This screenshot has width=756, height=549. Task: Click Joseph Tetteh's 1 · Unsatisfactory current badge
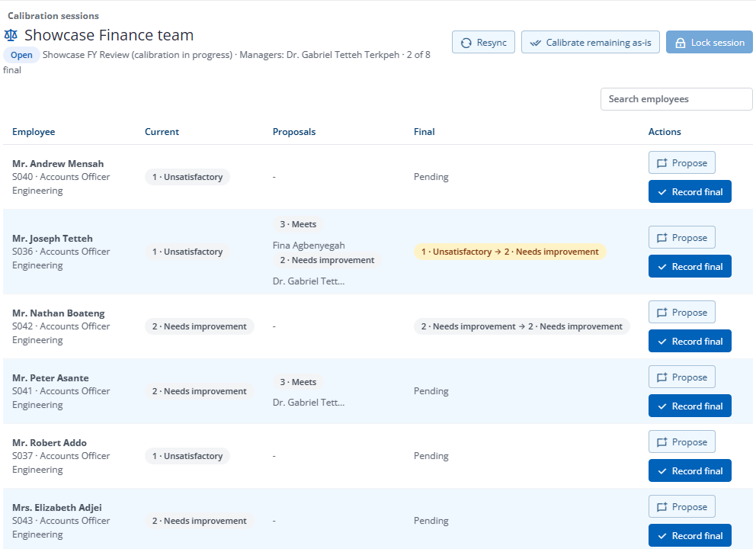pos(187,252)
